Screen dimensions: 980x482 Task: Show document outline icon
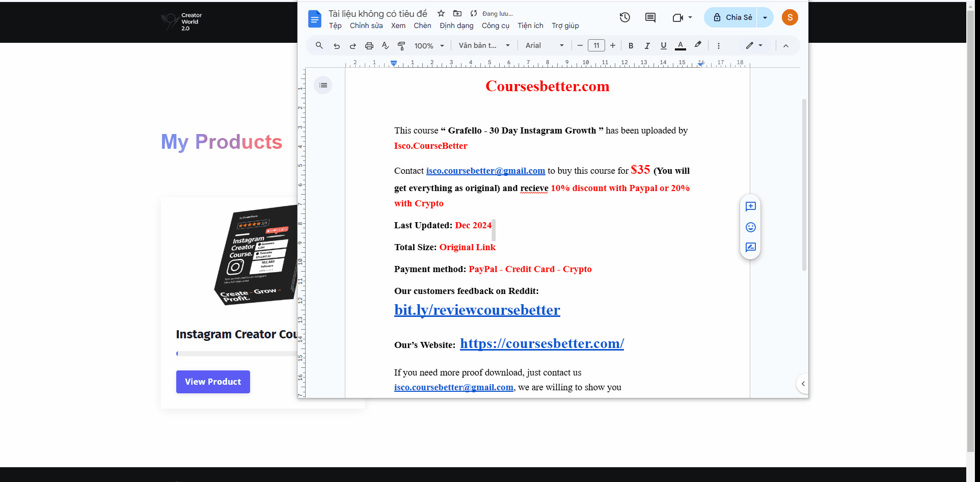point(323,85)
